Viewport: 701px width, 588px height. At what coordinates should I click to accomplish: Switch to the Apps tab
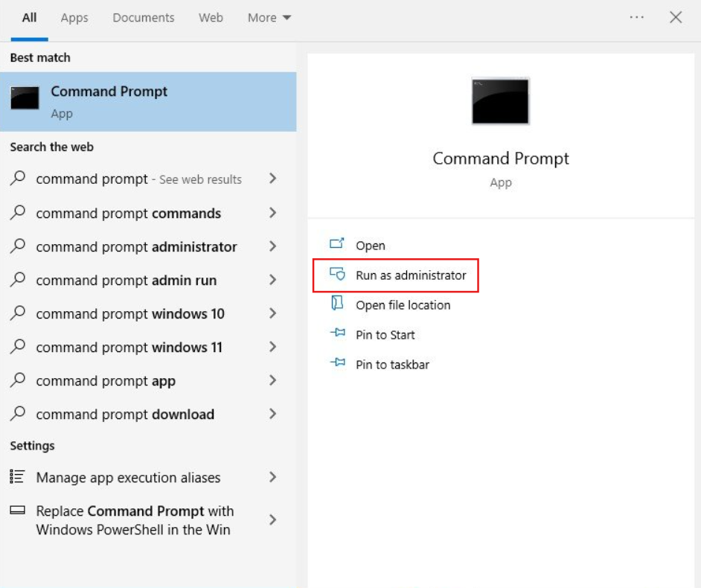pyautogui.click(x=74, y=18)
